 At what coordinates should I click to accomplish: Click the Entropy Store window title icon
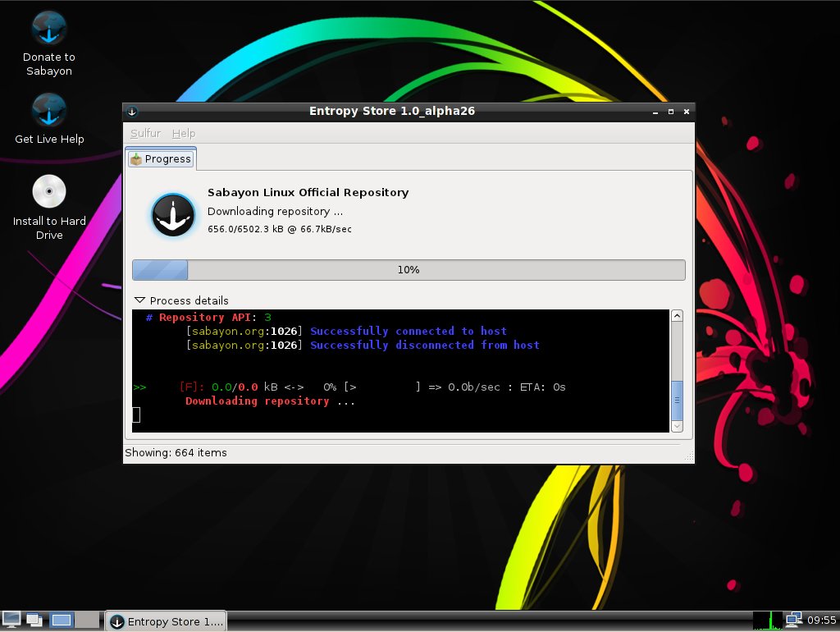132,112
